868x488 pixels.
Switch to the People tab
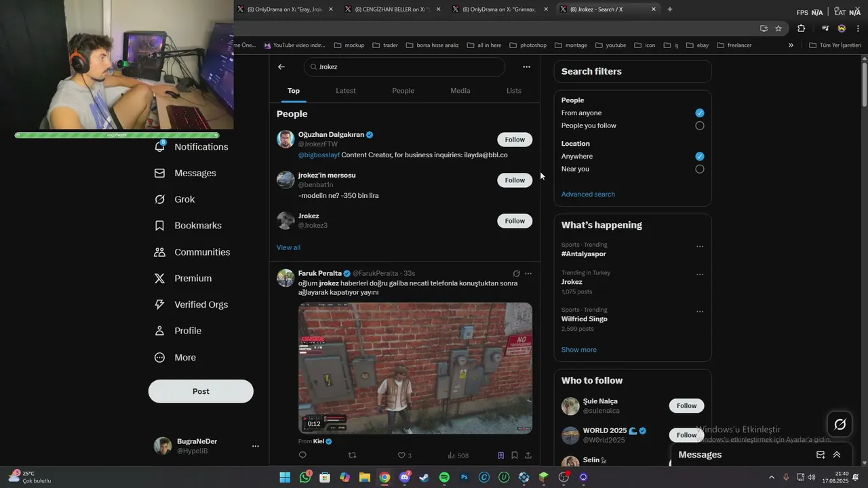pyautogui.click(x=403, y=91)
